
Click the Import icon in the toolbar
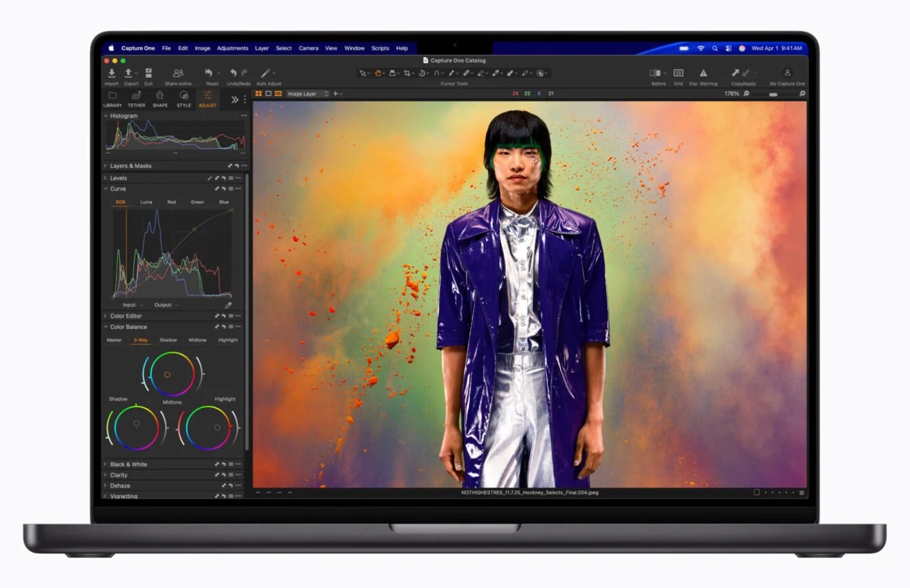112,73
